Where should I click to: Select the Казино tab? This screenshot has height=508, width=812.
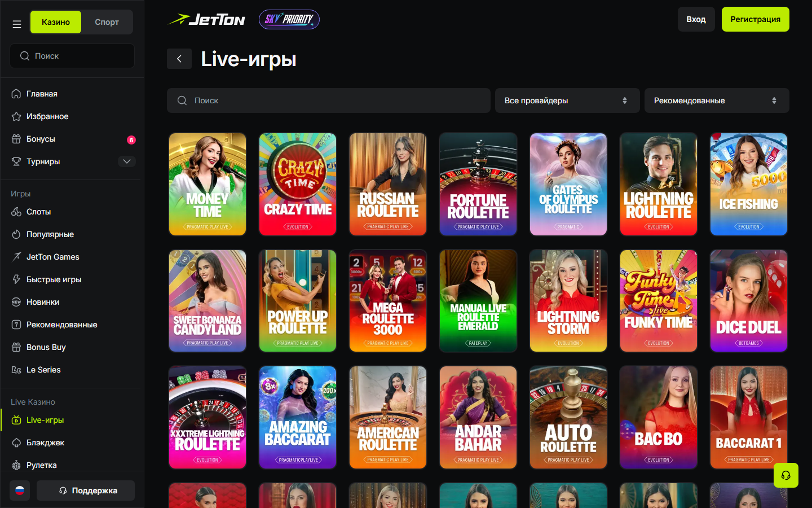[x=56, y=22]
